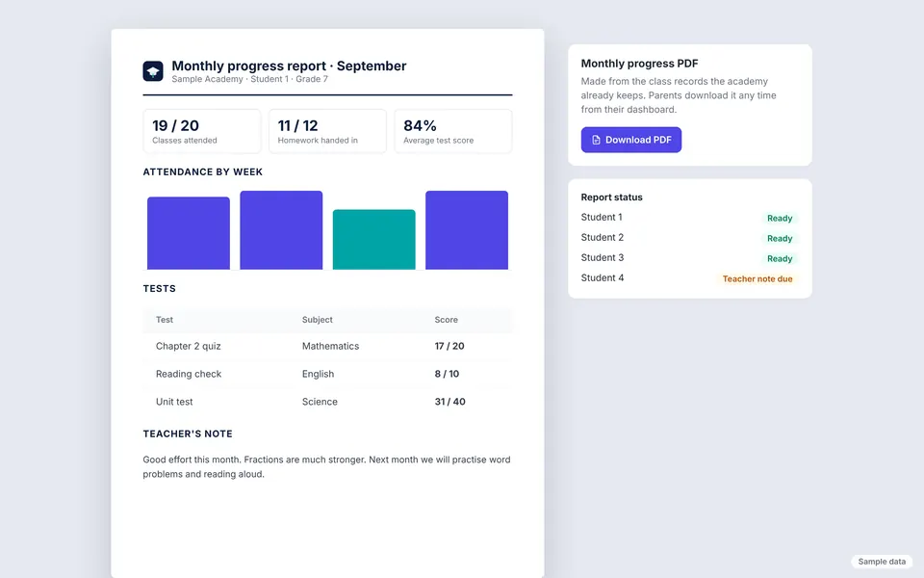This screenshot has height=578, width=924.
Task: Click the 'Made from the class records' description
Action: tap(679, 95)
